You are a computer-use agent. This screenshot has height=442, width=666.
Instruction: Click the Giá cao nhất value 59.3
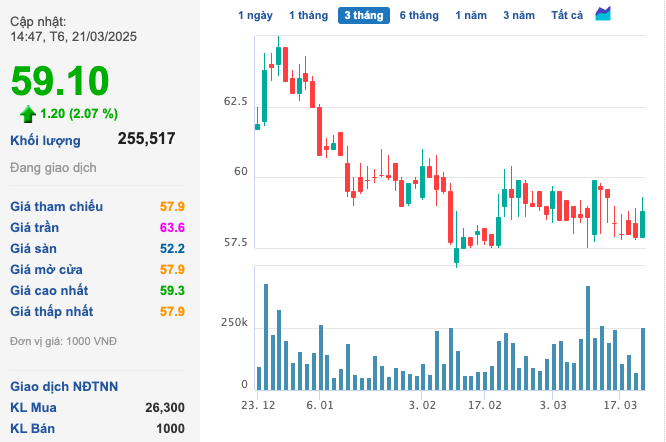tap(172, 291)
